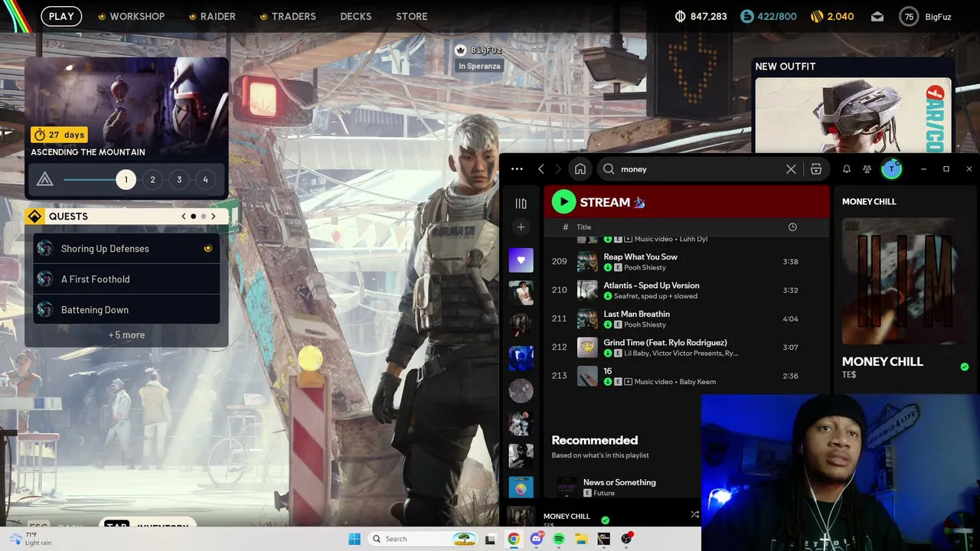This screenshot has height=551, width=980.
Task: Select recommended song News or Something
Action: click(619, 482)
